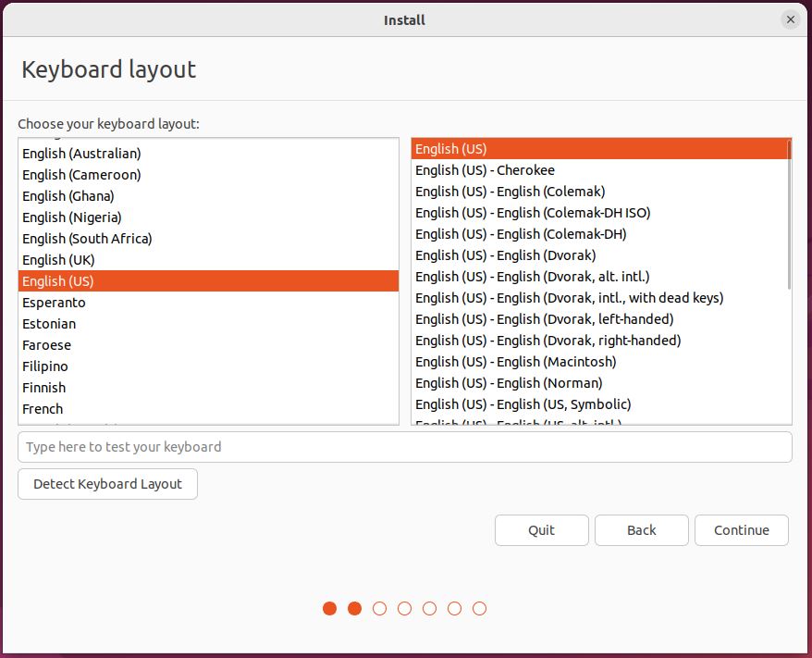
Task: Pick Estonian keyboard layout
Action: [49, 324]
